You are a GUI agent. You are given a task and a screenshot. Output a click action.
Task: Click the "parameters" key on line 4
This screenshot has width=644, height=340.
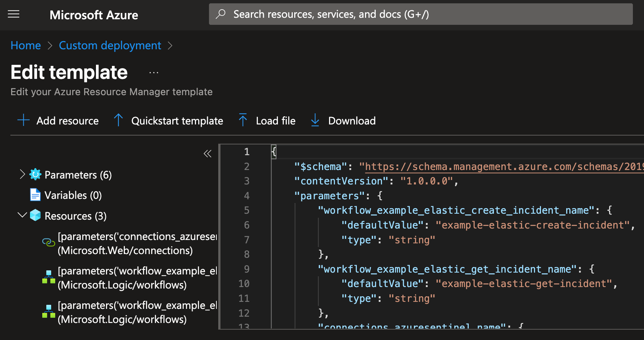pos(329,196)
